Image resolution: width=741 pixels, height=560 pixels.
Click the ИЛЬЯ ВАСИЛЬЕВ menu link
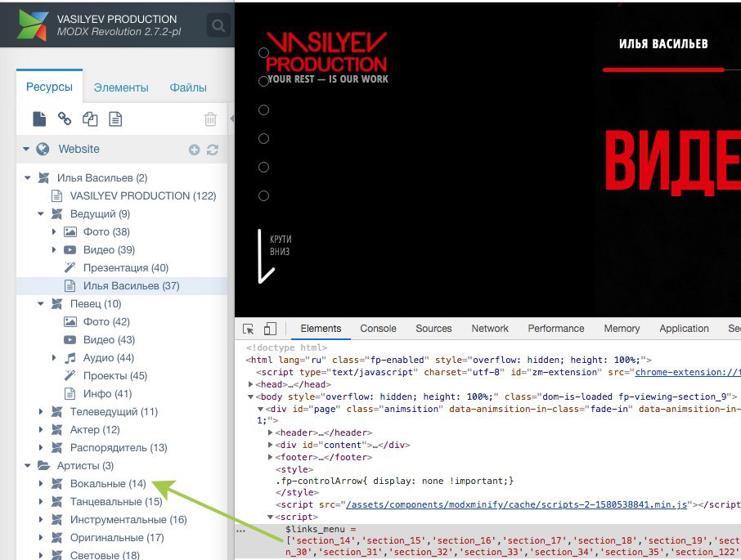[x=663, y=44]
